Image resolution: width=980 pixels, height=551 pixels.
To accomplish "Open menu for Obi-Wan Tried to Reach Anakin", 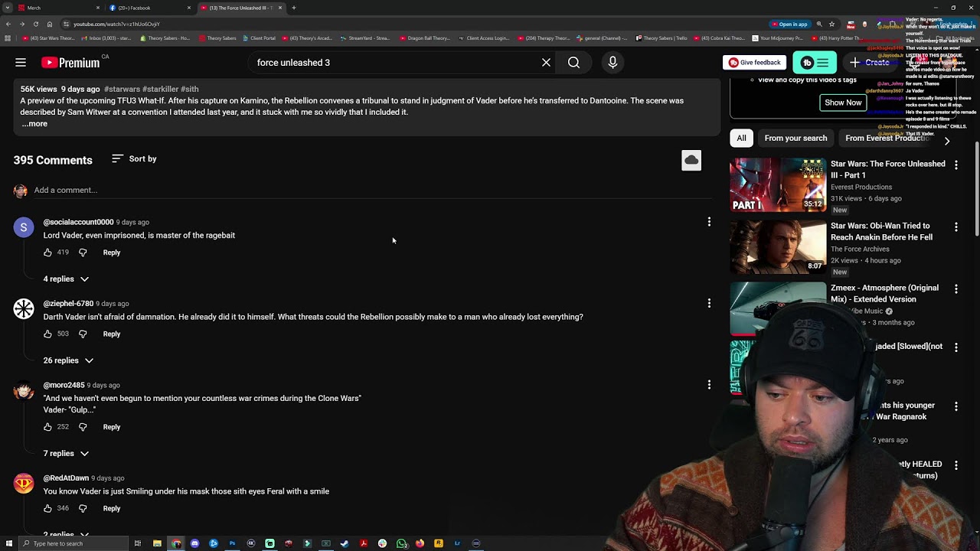I will [x=955, y=227].
